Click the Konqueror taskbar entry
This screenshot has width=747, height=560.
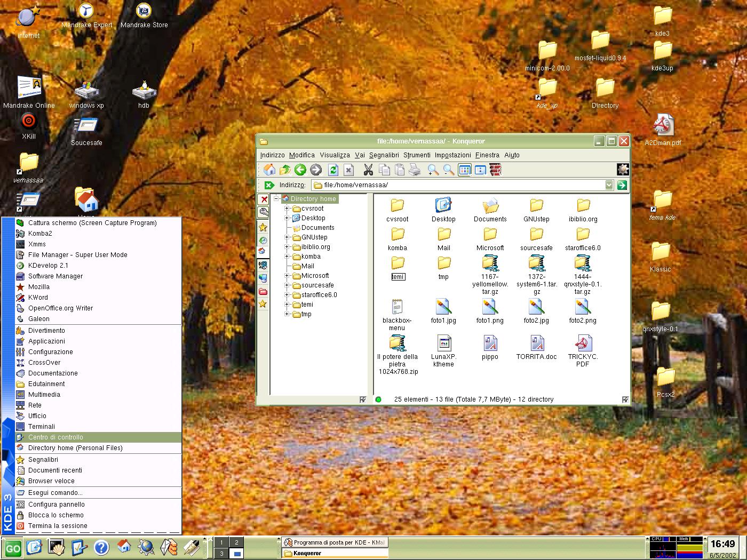(335, 553)
